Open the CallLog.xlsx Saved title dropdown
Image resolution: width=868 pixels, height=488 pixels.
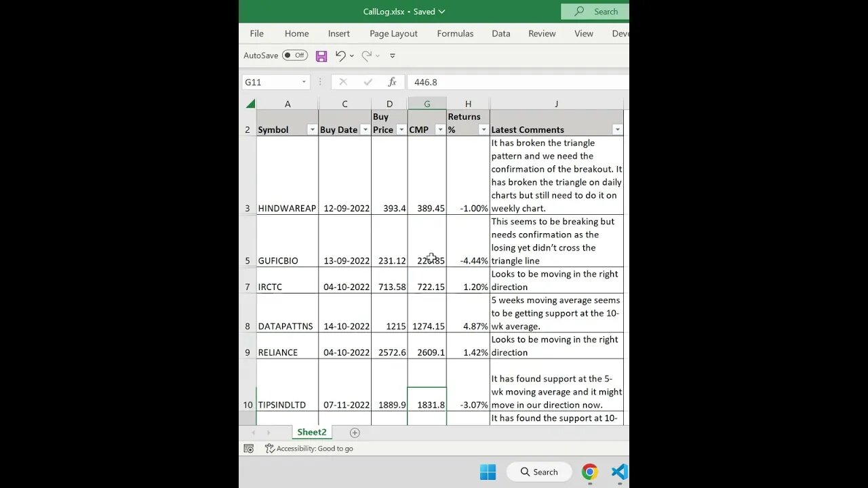404,12
